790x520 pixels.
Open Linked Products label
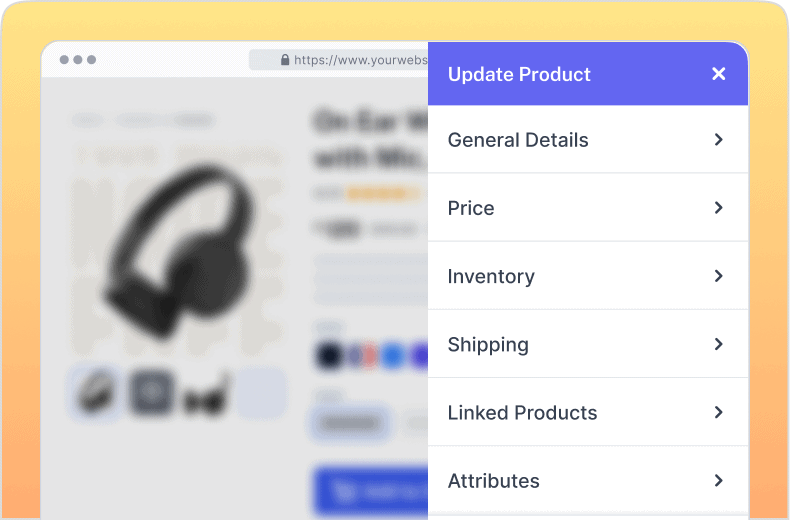pyautogui.click(x=522, y=412)
